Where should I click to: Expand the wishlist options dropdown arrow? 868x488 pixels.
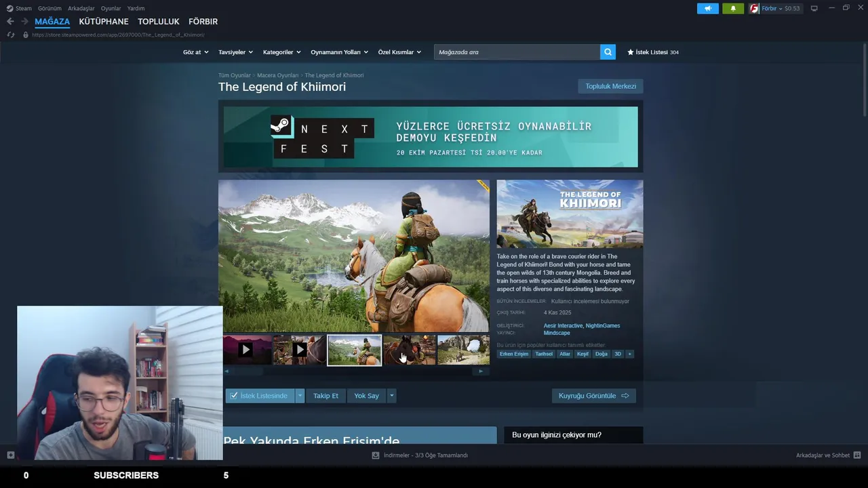point(300,396)
